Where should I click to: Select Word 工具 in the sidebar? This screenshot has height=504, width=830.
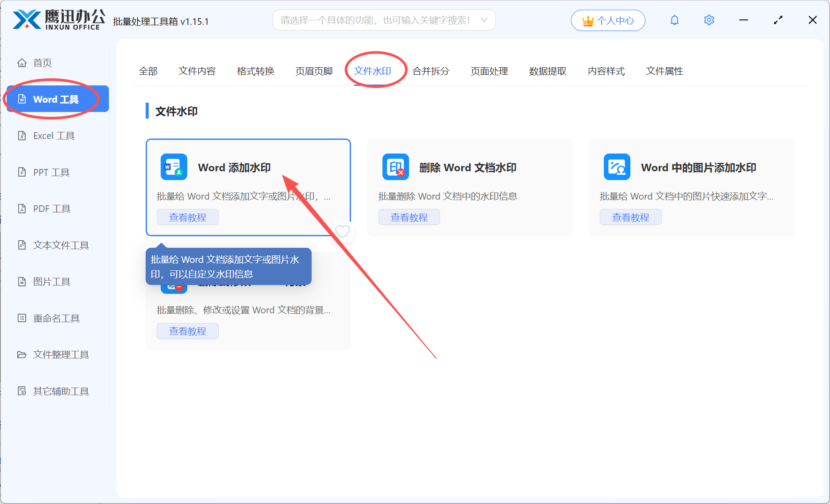pos(58,99)
